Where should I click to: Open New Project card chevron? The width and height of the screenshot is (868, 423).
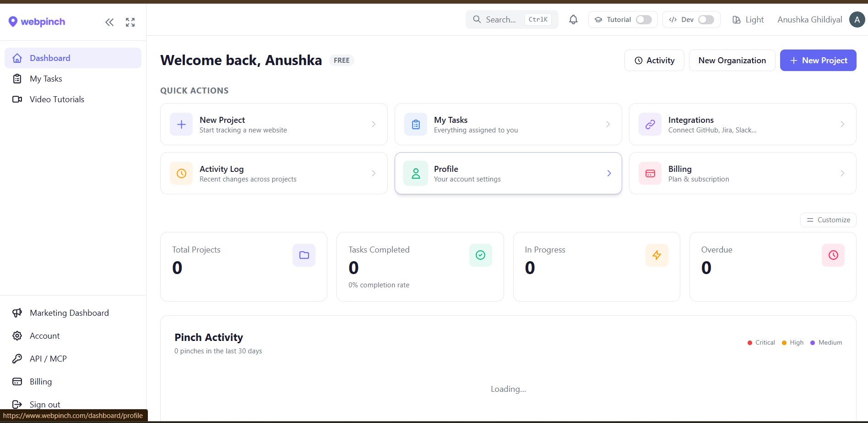[374, 124]
